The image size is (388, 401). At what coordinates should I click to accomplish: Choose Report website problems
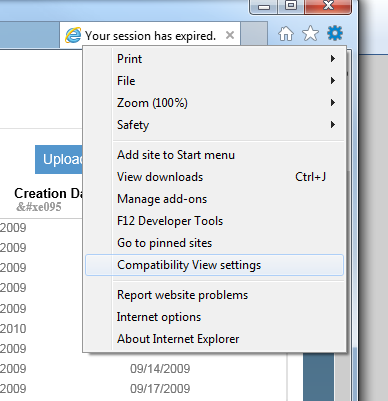pyautogui.click(x=215, y=295)
